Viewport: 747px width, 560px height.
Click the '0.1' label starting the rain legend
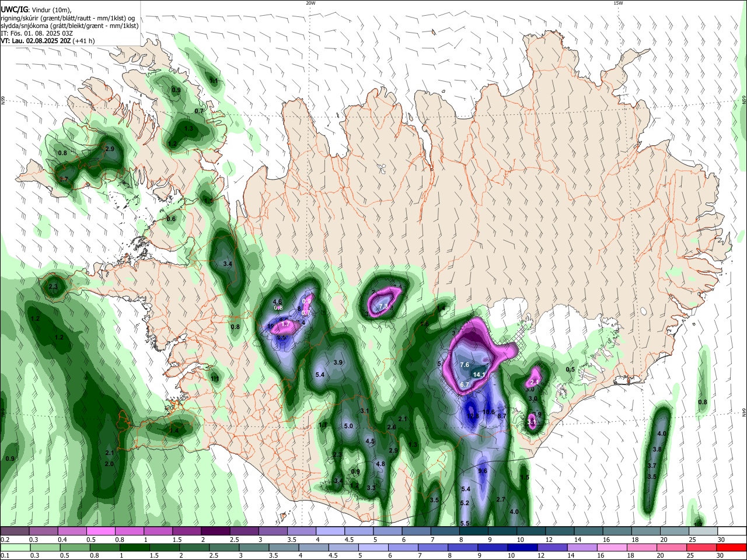(5, 555)
